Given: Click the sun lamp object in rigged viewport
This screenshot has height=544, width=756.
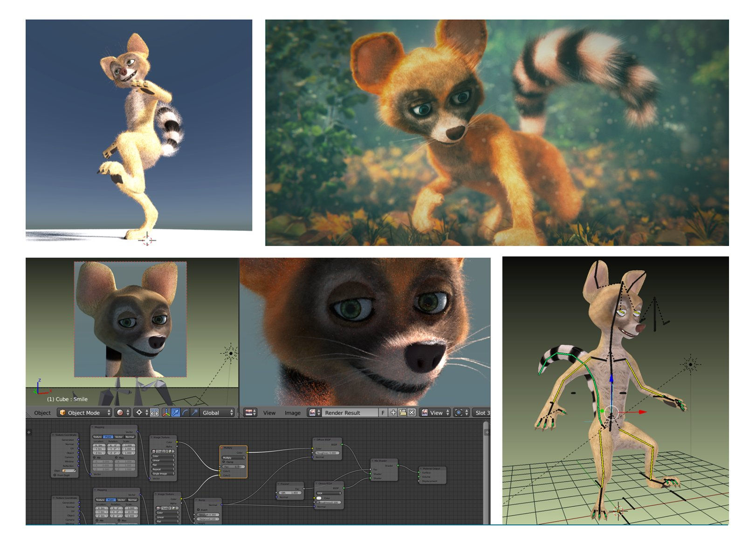Looking at the screenshot, I should [x=691, y=364].
